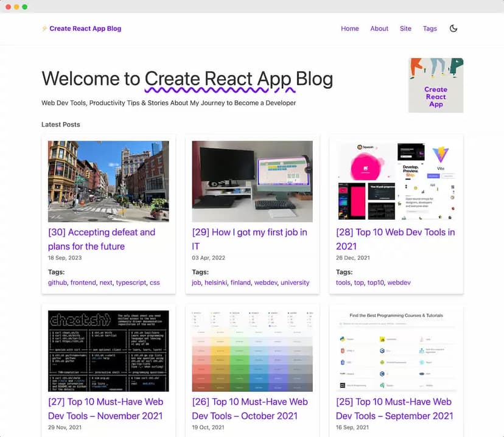Open the Create React App Blog title link
The image size is (504, 437).
click(85, 29)
